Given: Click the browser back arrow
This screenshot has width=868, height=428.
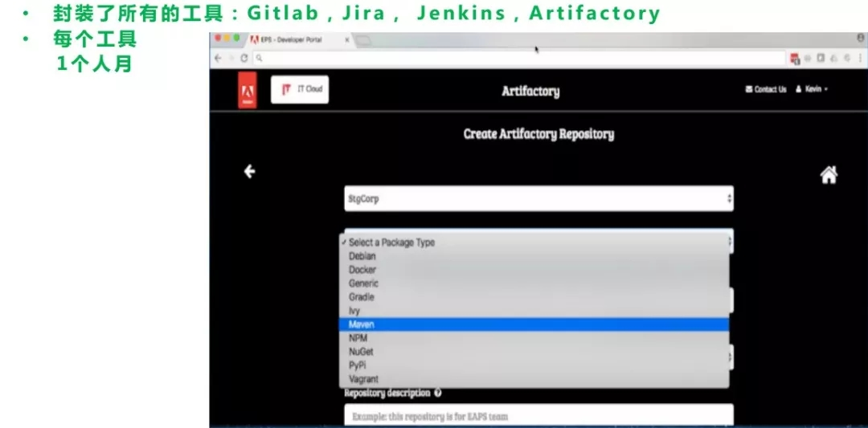Looking at the screenshot, I should click(218, 58).
